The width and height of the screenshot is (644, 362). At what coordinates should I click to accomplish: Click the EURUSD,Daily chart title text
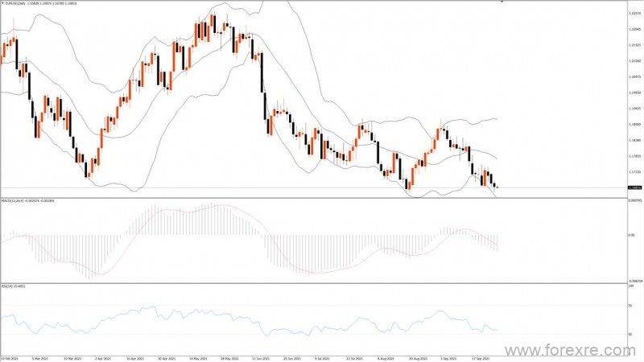[x=14, y=3]
